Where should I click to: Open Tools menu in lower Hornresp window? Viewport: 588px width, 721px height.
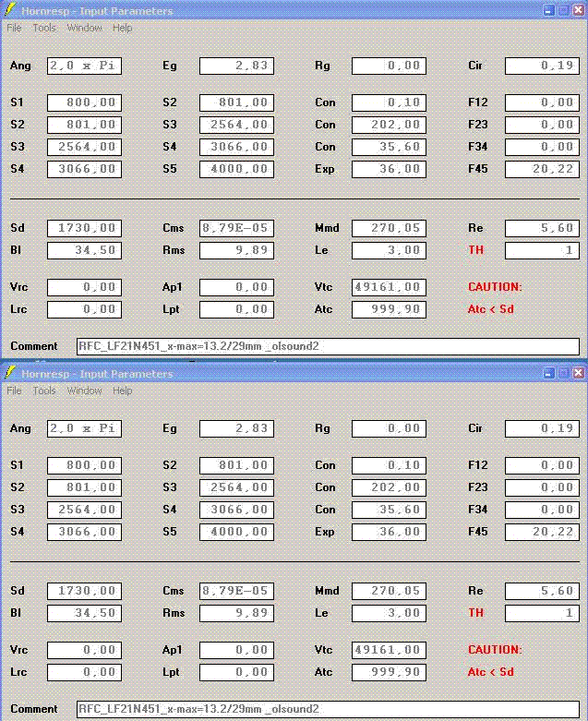point(44,391)
